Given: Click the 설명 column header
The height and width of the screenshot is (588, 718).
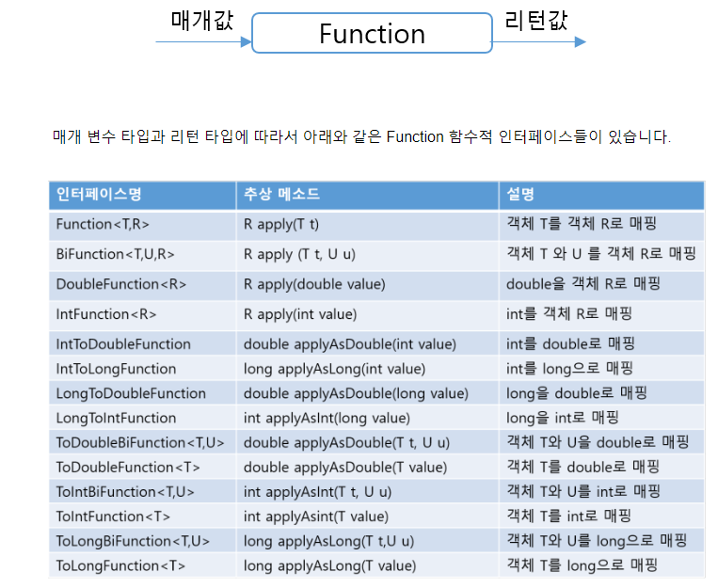Looking at the screenshot, I should click(601, 195).
